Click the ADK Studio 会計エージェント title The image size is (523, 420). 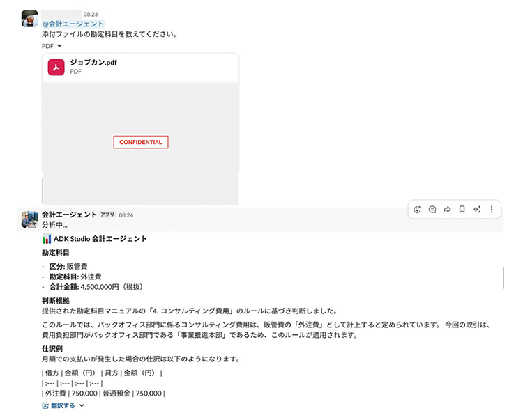[x=100, y=239]
